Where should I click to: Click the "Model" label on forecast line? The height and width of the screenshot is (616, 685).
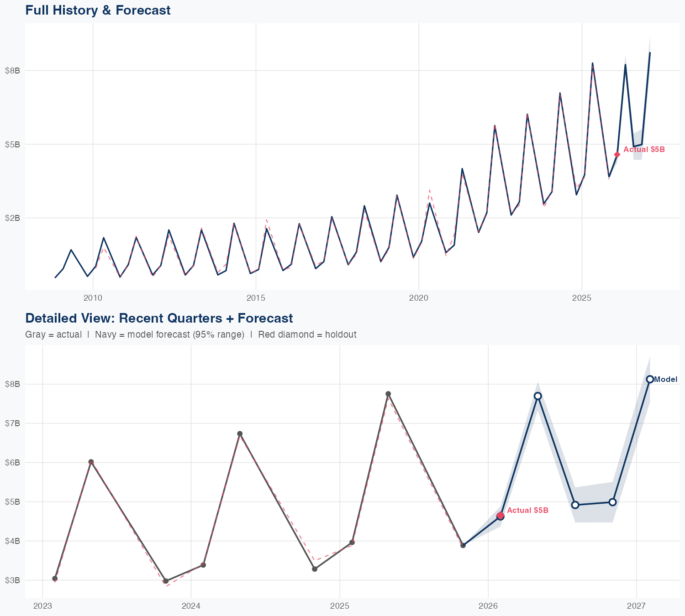[666, 379]
